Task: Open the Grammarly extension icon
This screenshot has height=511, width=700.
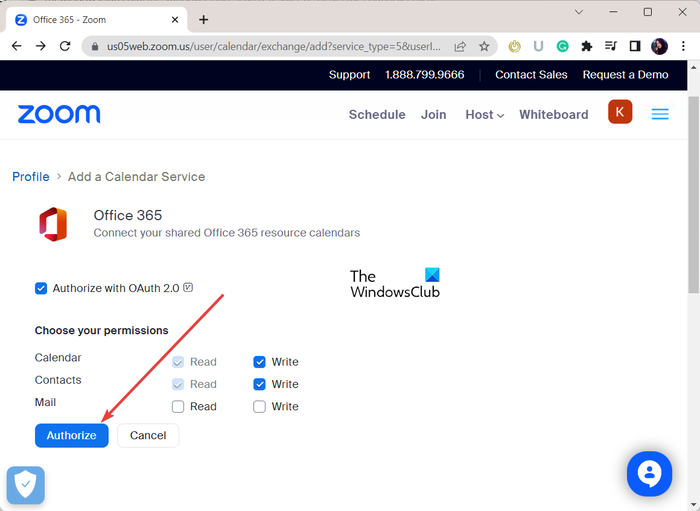Action: (562, 46)
